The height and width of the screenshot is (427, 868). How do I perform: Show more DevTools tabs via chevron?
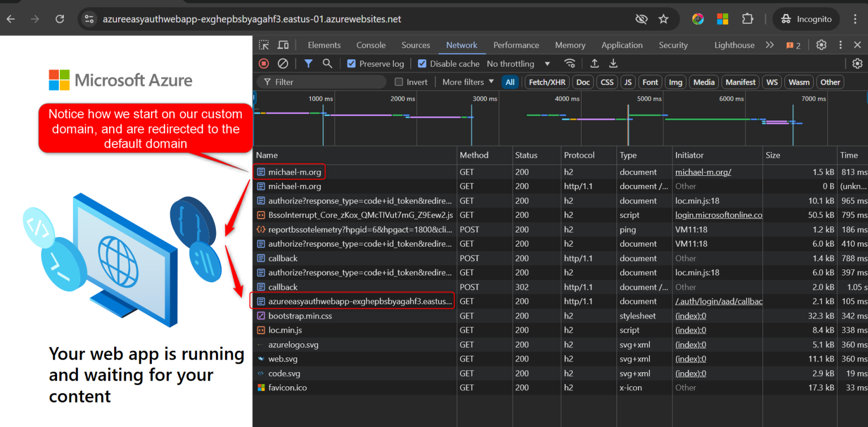point(769,45)
